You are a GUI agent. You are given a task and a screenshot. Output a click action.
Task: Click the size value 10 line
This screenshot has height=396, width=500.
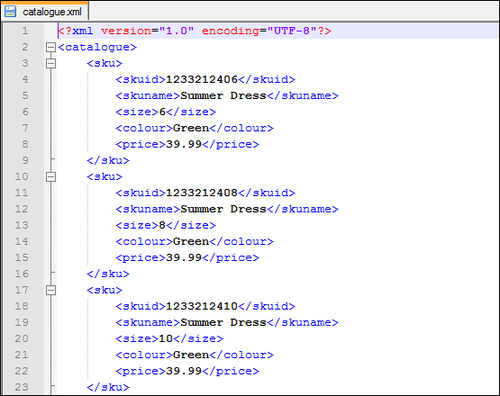coord(169,339)
